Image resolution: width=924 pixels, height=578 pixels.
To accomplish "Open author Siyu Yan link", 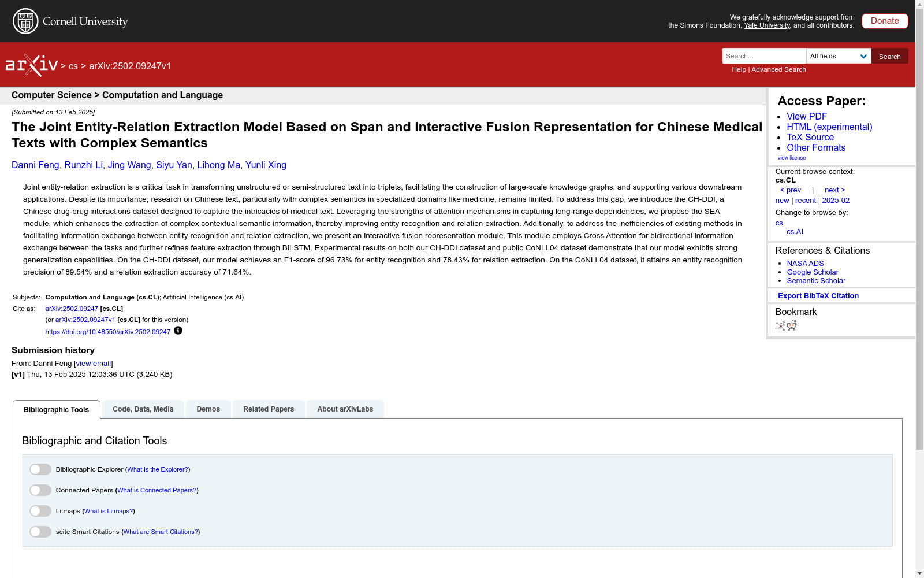I will coord(174,165).
